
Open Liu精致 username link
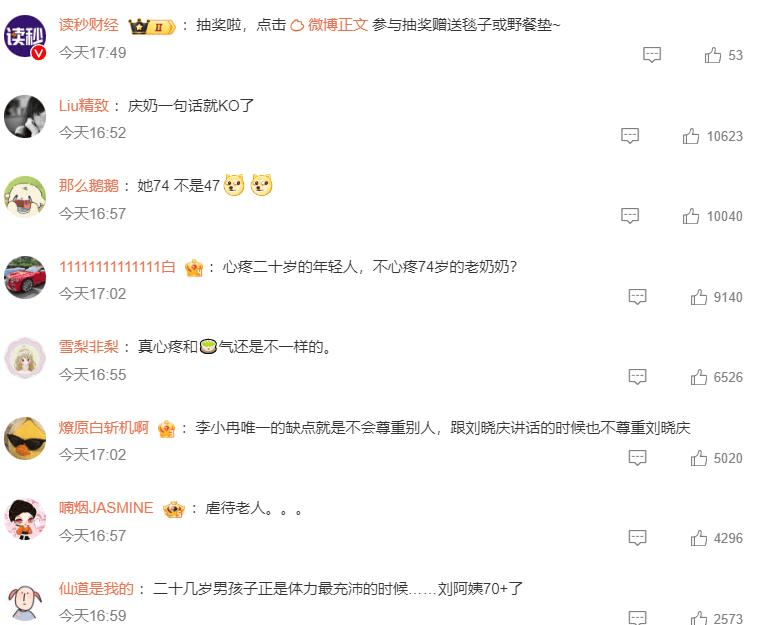[84, 105]
